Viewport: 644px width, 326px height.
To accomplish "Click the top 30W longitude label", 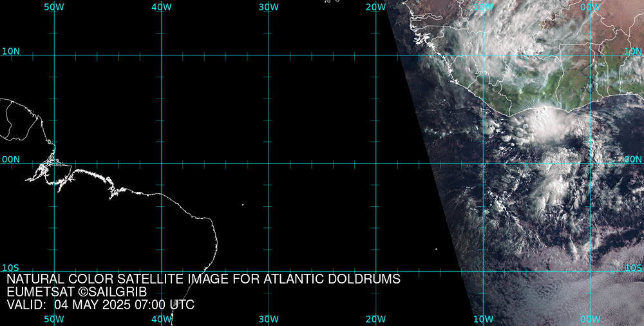I will (269, 7).
